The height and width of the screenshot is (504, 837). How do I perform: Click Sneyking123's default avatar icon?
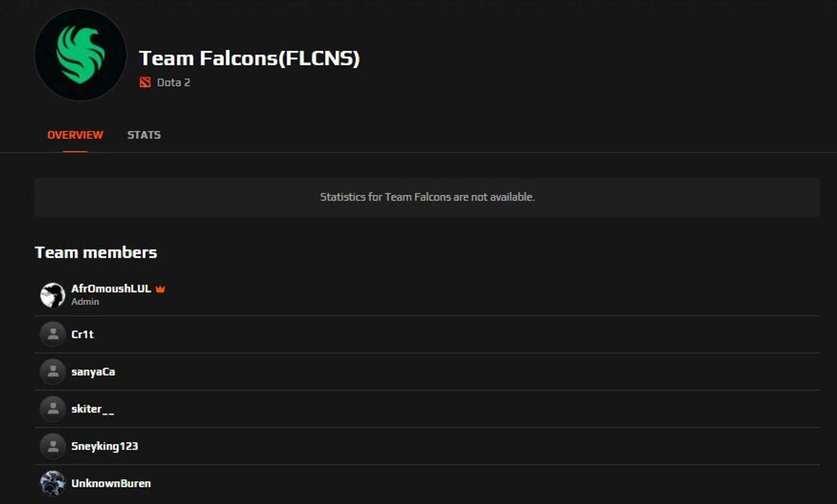(x=53, y=446)
